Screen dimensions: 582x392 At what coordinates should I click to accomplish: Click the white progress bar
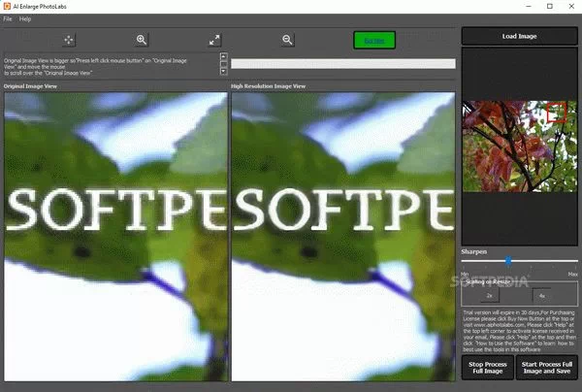[x=343, y=63]
